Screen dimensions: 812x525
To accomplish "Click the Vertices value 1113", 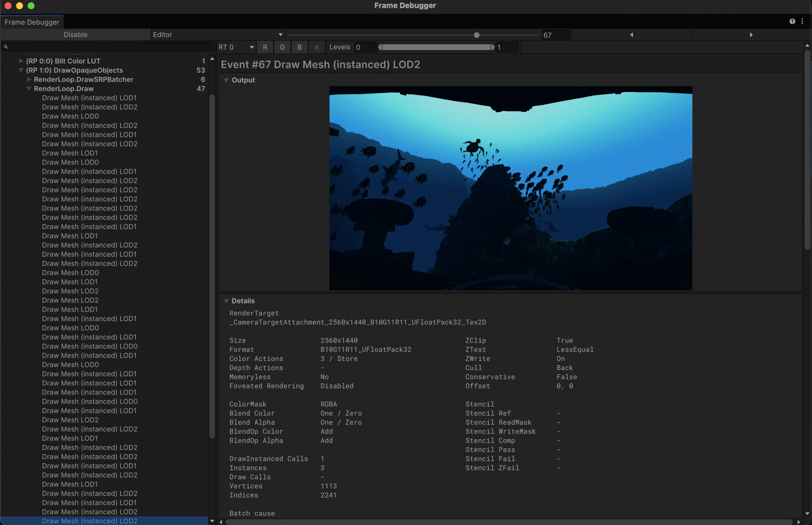I will coord(329,486).
